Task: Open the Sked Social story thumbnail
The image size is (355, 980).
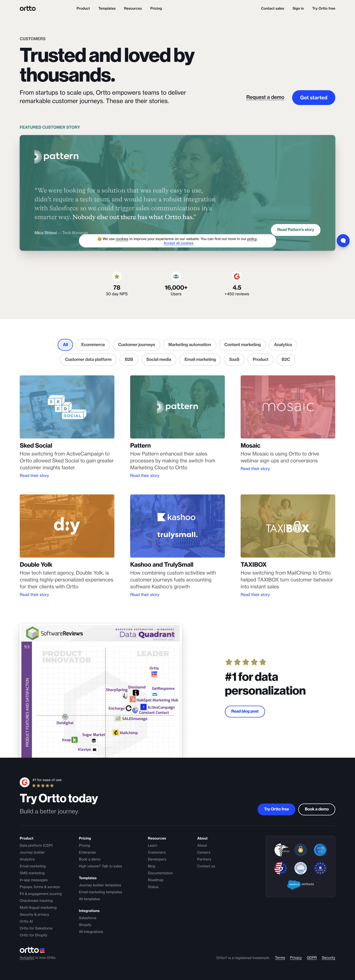Action: (x=67, y=407)
